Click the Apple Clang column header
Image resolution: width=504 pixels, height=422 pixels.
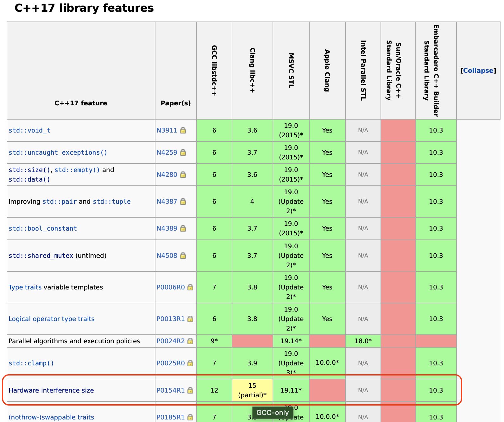pyautogui.click(x=327, y=71)
